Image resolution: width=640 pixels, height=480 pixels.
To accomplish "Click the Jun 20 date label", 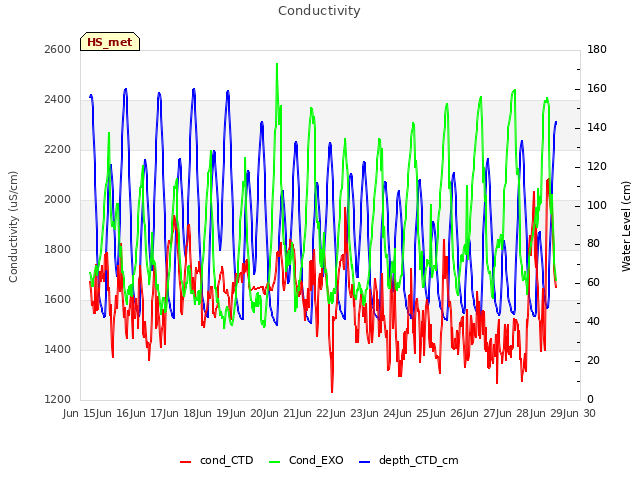I will coord(247,413).
